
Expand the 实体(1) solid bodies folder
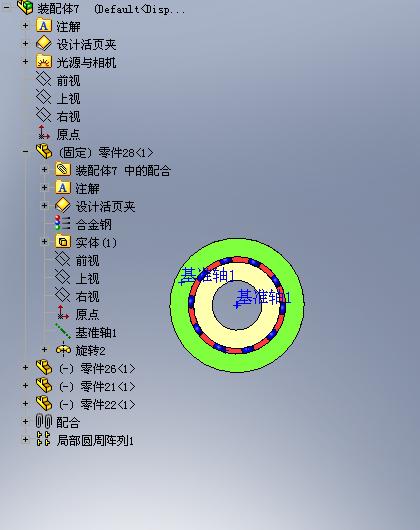tap(44, 241)
